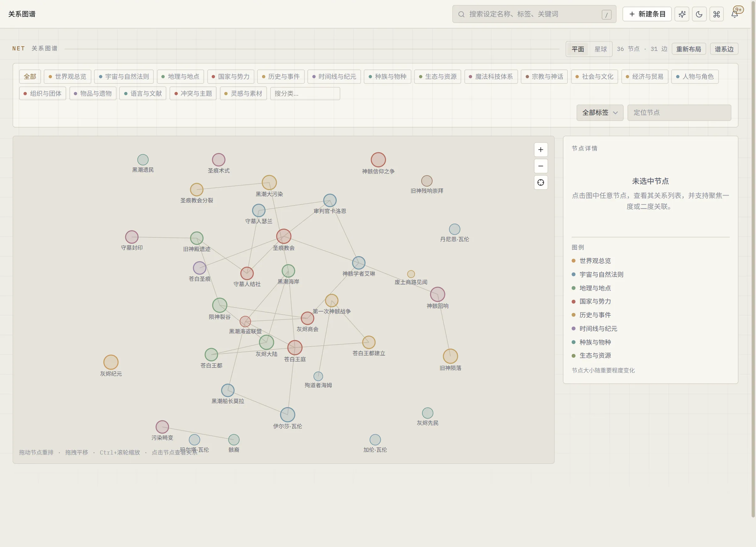Click the 时间线与纪元 legend color dot
Viewport: 756px width, 547px height.
pos(574,329)
